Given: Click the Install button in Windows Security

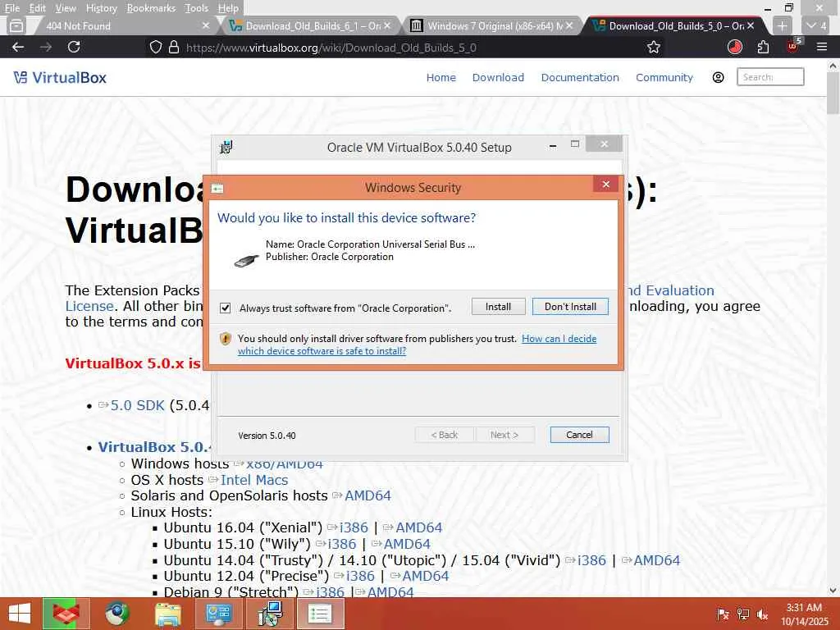Looking at the screenshot, I should [498, 307].
